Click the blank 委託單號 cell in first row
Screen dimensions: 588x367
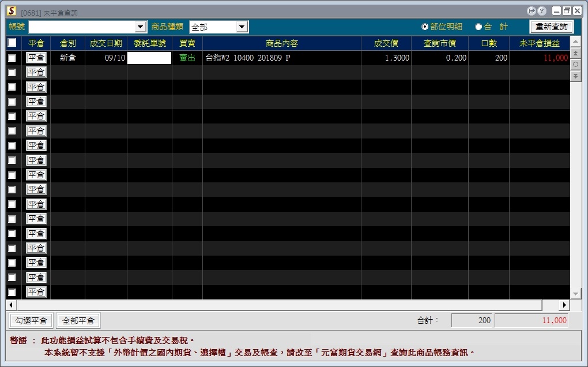[x=150, y=58]
